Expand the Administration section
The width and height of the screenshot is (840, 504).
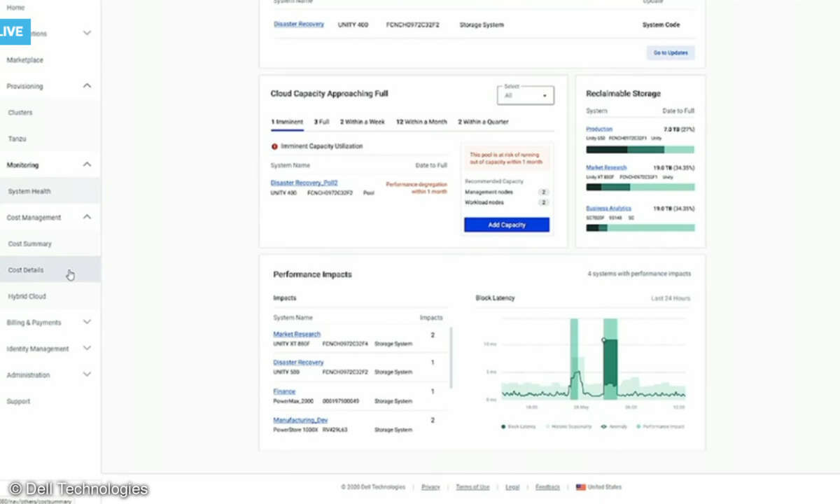[x=87, y=375]
